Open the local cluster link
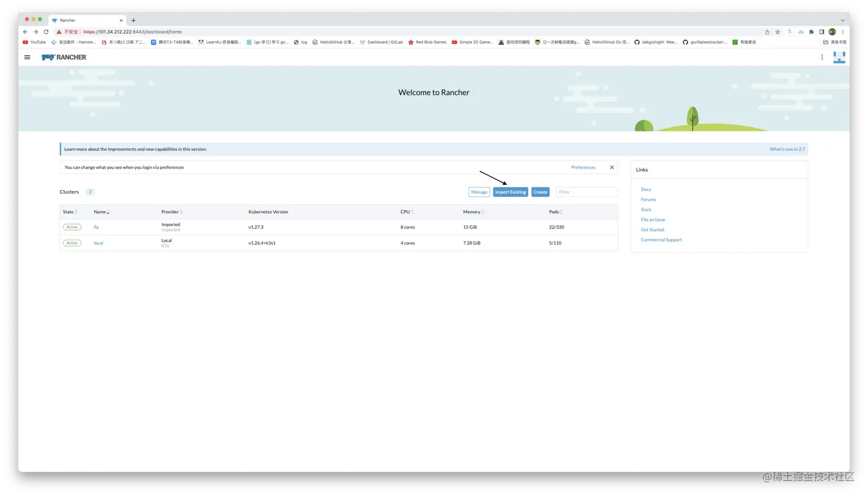 (x=98, y=243)
